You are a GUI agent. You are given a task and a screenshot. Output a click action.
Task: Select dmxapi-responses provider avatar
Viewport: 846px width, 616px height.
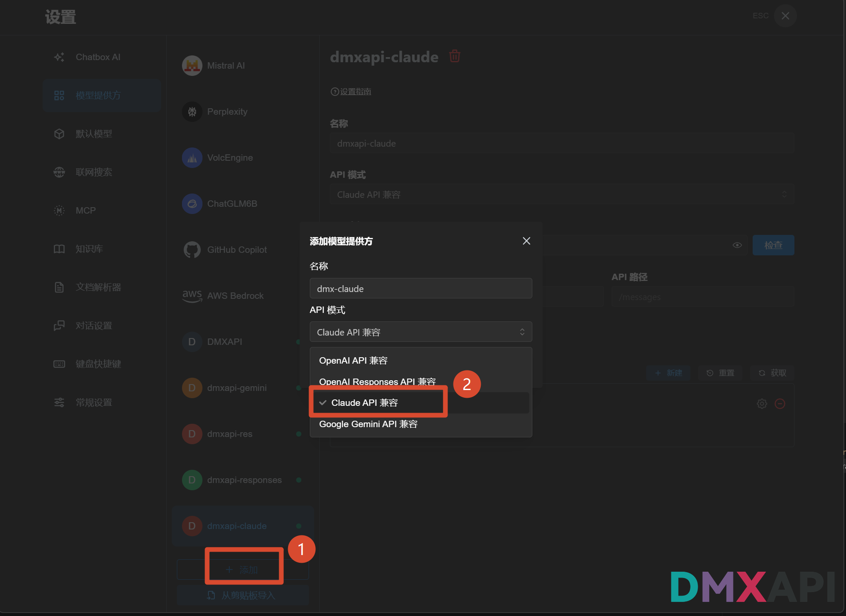192,480
